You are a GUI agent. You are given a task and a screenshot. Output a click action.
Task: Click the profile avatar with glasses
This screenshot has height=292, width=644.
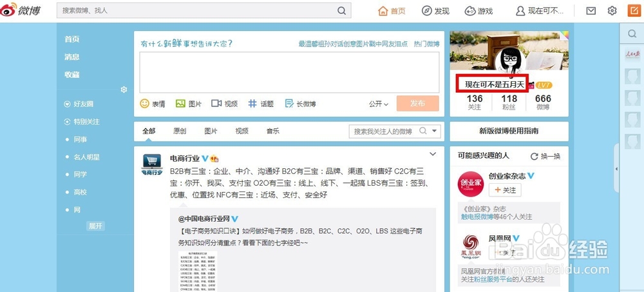[x=510, y=61]
